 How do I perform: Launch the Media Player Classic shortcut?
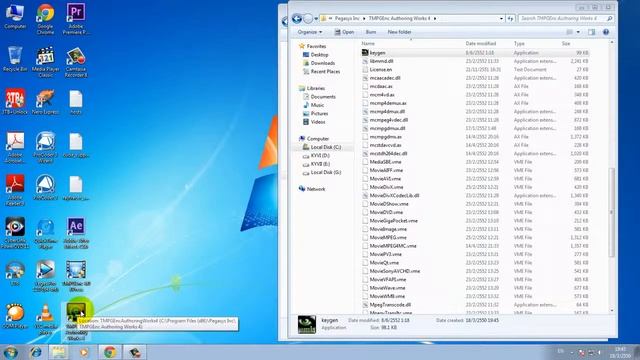point(45,62)
